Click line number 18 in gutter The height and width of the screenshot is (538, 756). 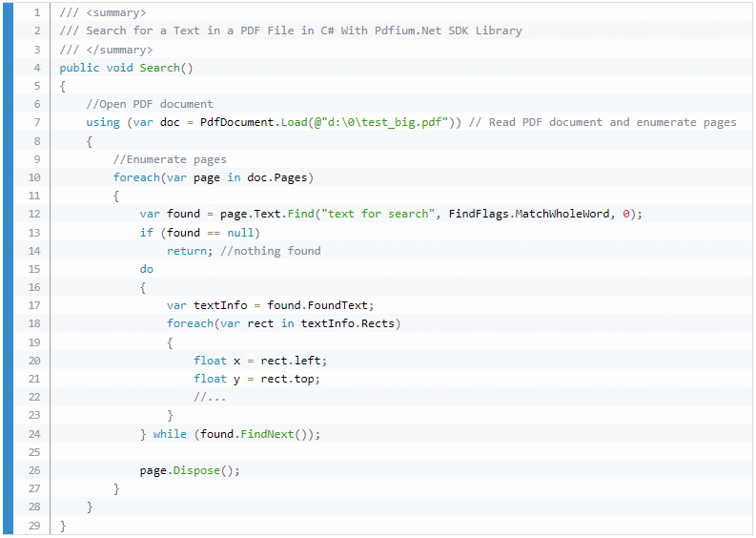(x=34, y=323)
